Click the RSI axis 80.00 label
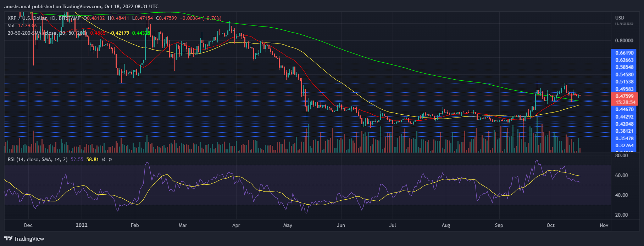644x246 pixels. coord(622,155)
